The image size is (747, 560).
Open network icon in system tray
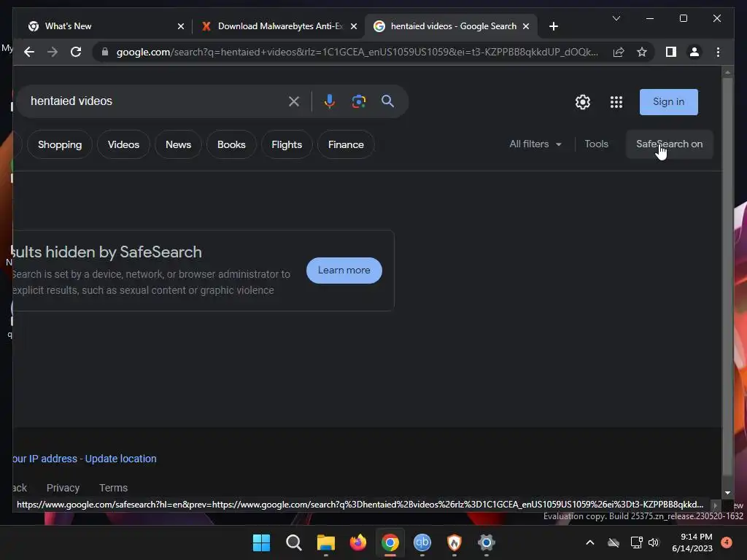click(x=636, y=542)
